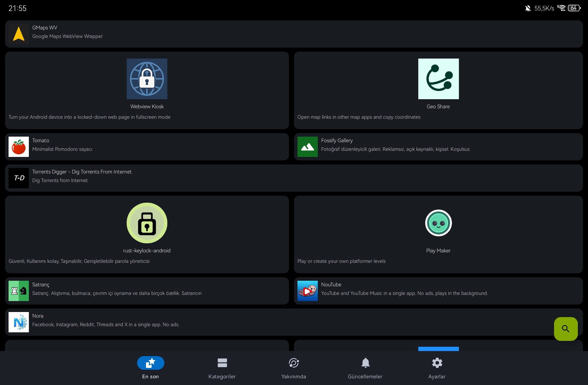588x385 pixels.
Task: Click the 'Satranç' title
Action: [x=41, y=285]
